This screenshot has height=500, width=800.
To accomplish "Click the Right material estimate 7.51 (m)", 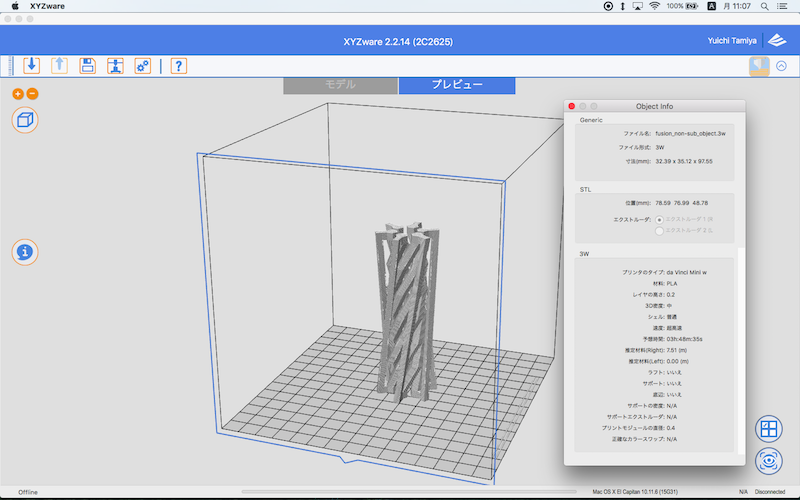I will click(677, 351).
